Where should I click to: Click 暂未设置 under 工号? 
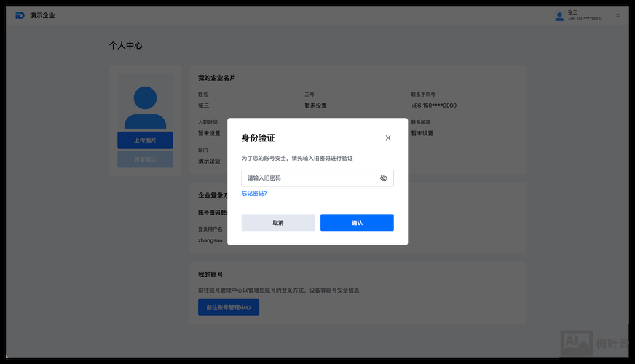tap(315, 106)
